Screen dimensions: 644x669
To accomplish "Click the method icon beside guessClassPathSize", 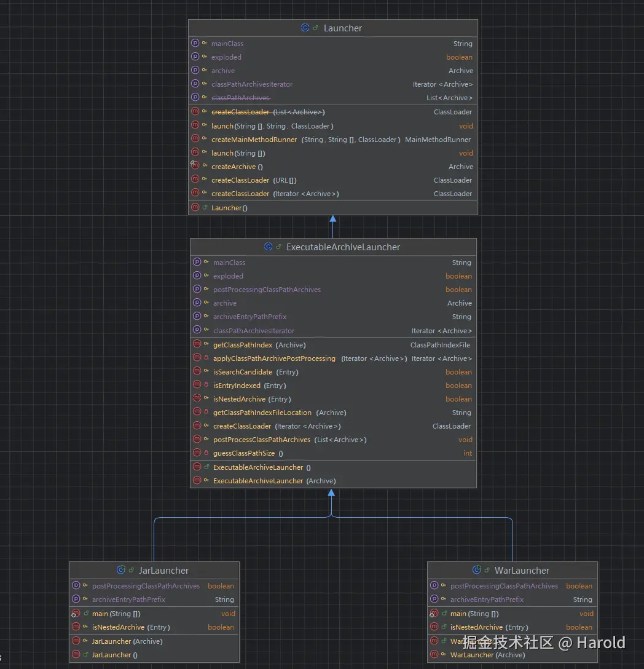I will (x=197, y=453).
